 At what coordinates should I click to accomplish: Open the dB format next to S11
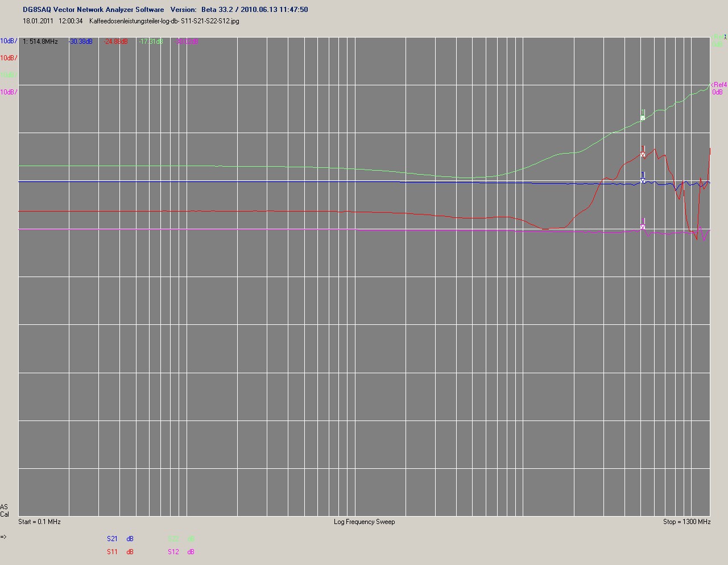[x=130, y=552]
